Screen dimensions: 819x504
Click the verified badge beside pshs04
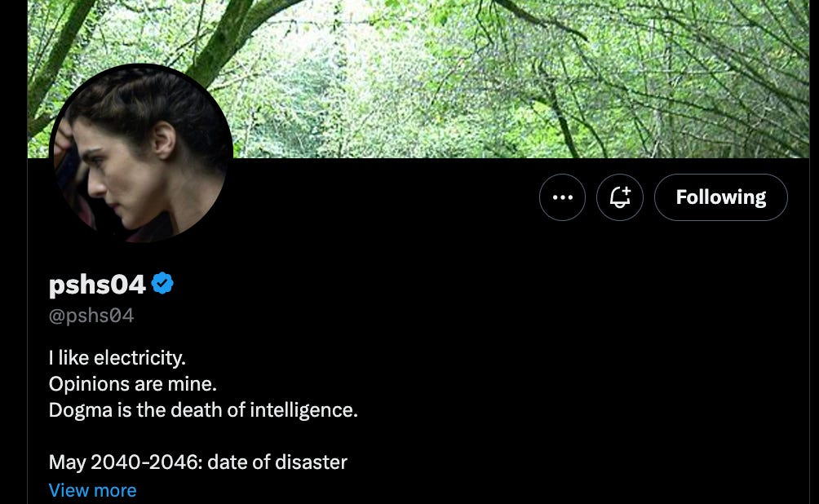162,284
